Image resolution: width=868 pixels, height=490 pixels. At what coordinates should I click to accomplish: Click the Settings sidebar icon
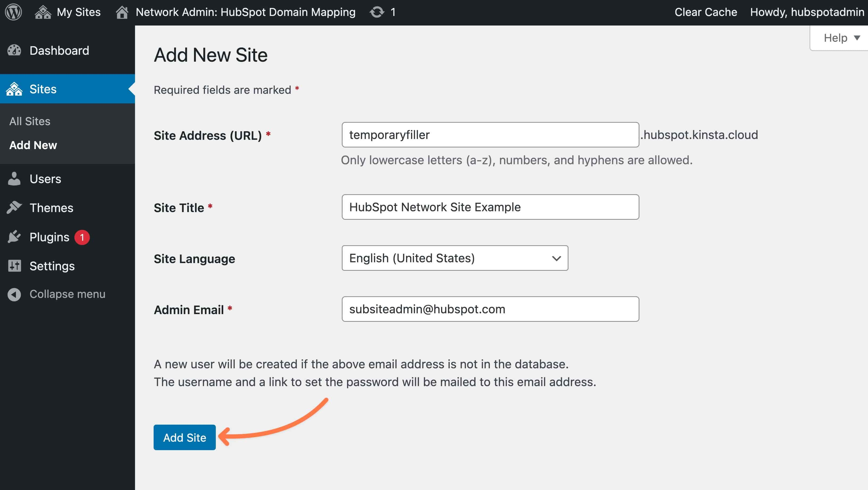click(x=15, y=265)
